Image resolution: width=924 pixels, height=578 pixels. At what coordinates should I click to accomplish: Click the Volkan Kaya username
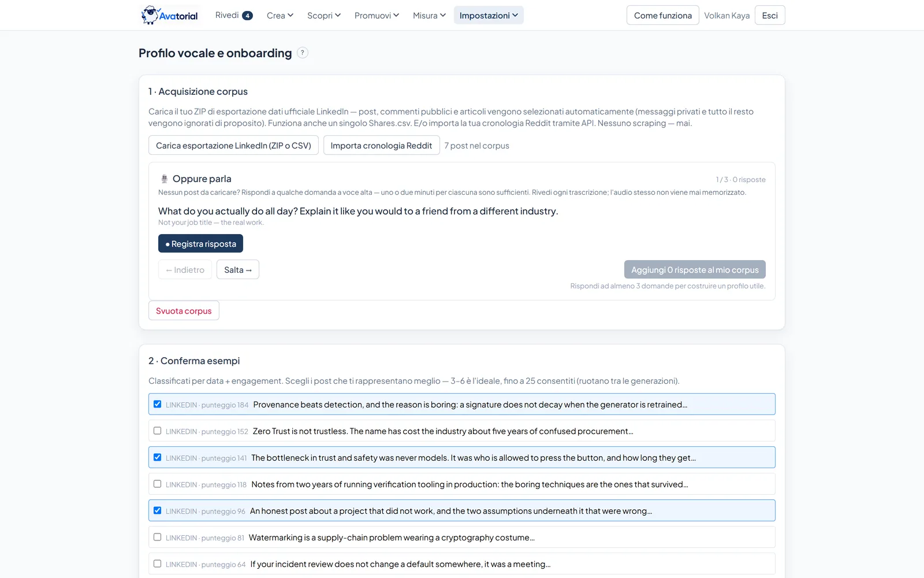point(726,16)
